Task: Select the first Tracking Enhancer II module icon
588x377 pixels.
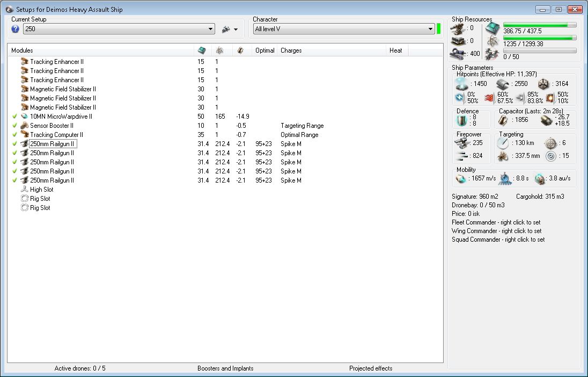Action: click(x=25, y=61)
